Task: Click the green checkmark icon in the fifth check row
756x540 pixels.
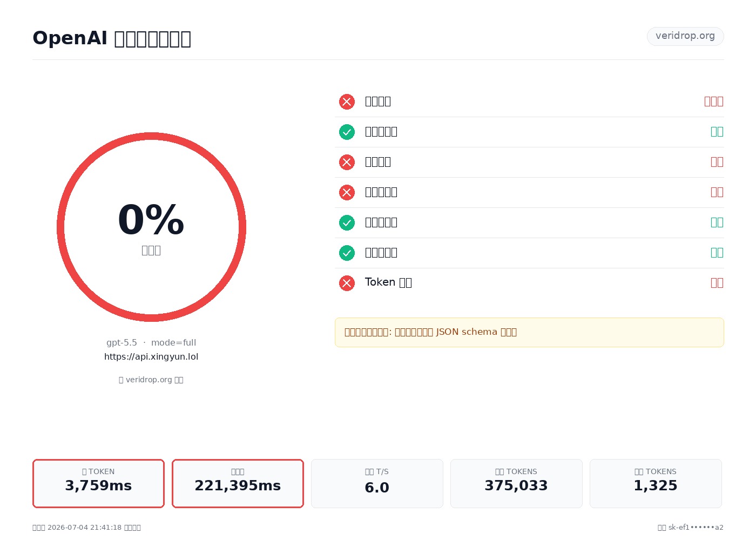Action: coord(347,222)
